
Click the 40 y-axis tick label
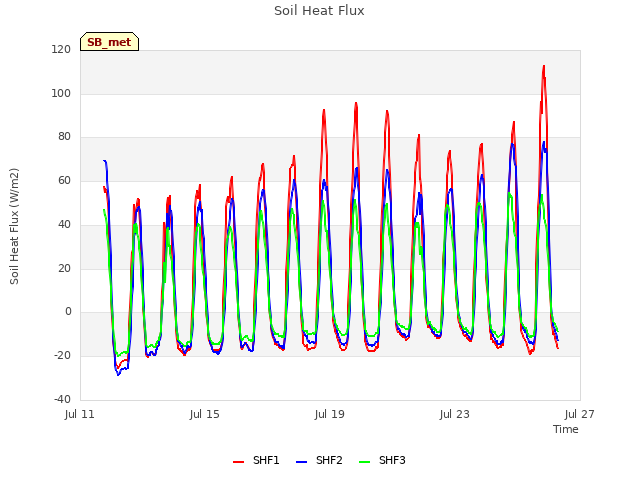64,224
